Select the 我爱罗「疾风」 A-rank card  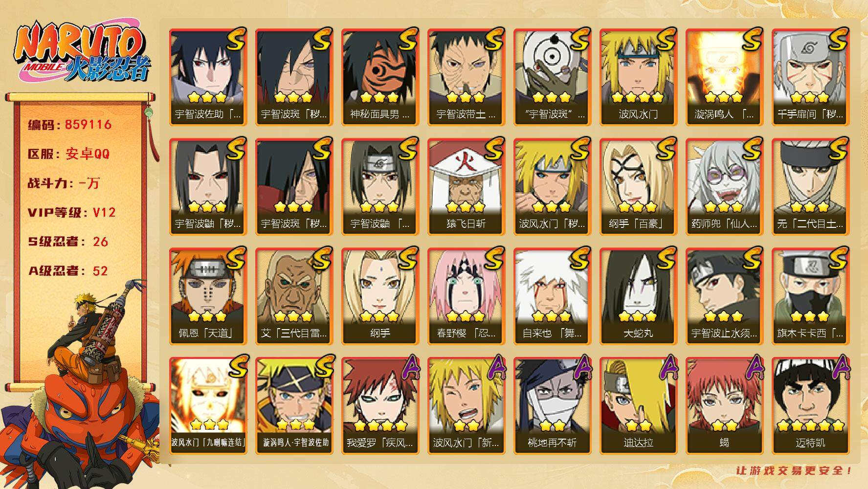(380, 405)
